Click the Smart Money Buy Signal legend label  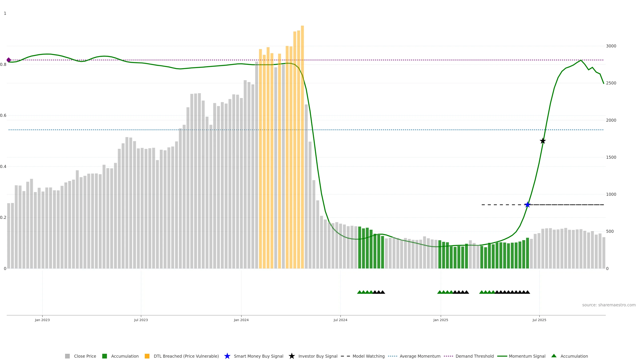coord(258,356)
